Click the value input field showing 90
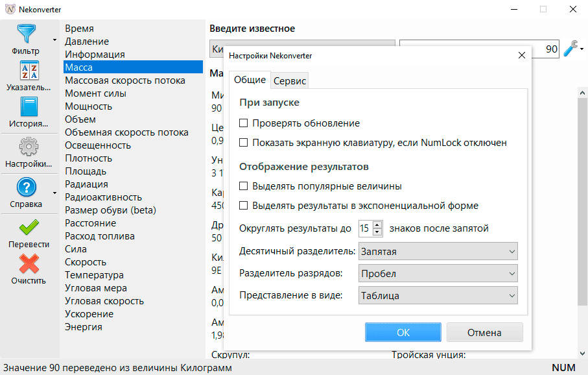588x375 pixels. click(x=479, y=49)
